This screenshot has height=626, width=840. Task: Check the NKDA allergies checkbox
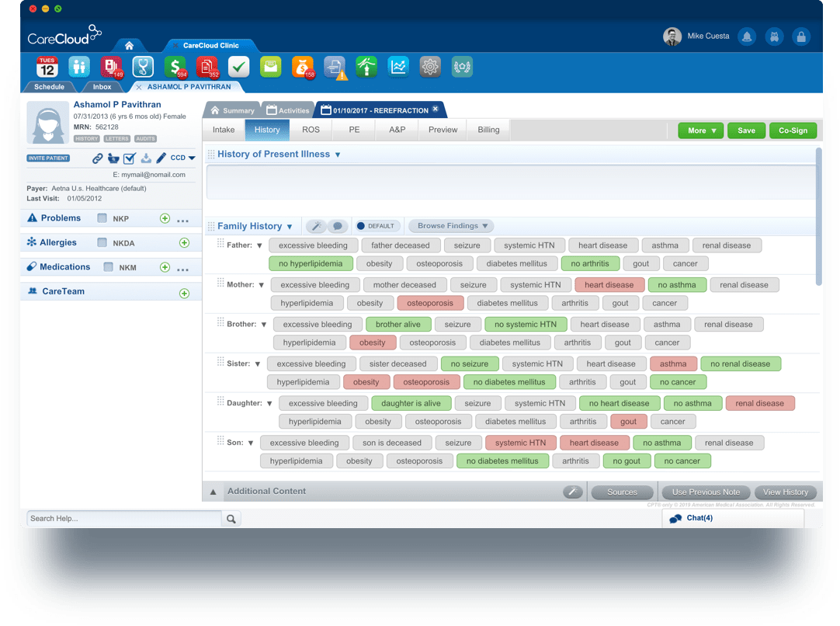pos(102,243)
